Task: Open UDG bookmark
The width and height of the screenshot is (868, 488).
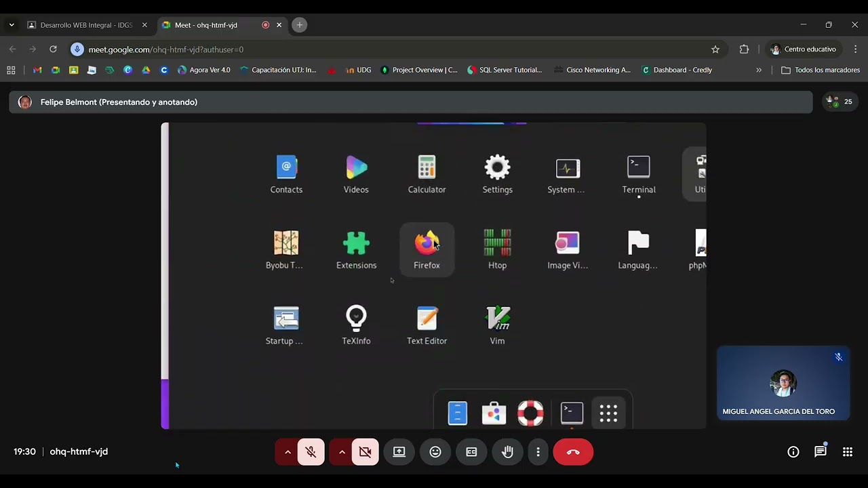Action: coord(358,70)
